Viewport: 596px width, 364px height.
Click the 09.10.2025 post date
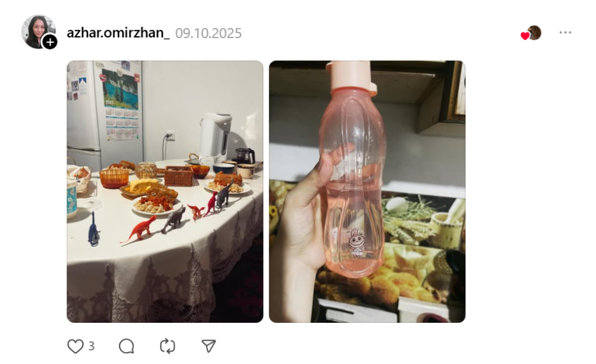point(209,34)
